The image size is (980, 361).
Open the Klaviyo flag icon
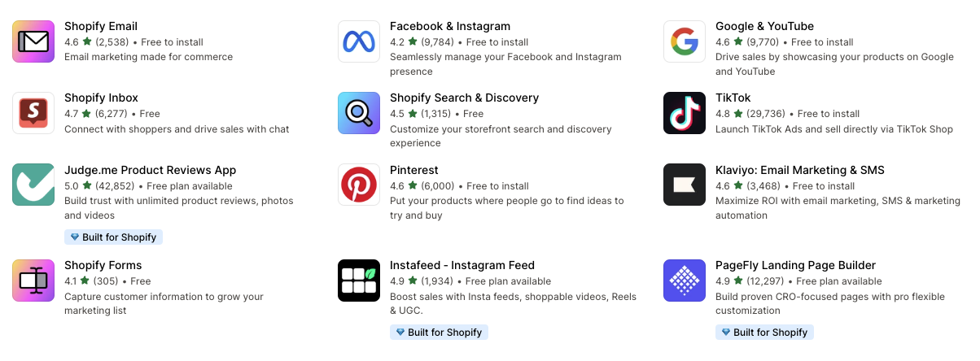point(685,185)
